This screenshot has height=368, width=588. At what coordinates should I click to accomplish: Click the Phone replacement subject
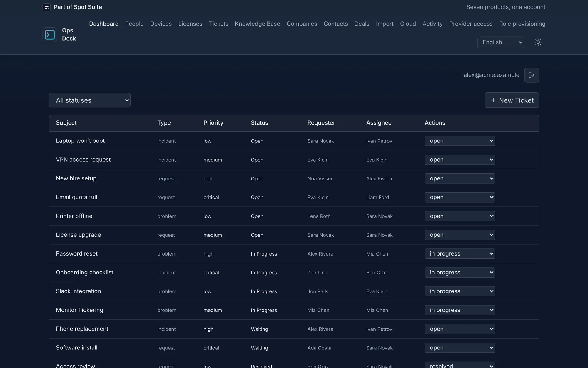point(82,329)
